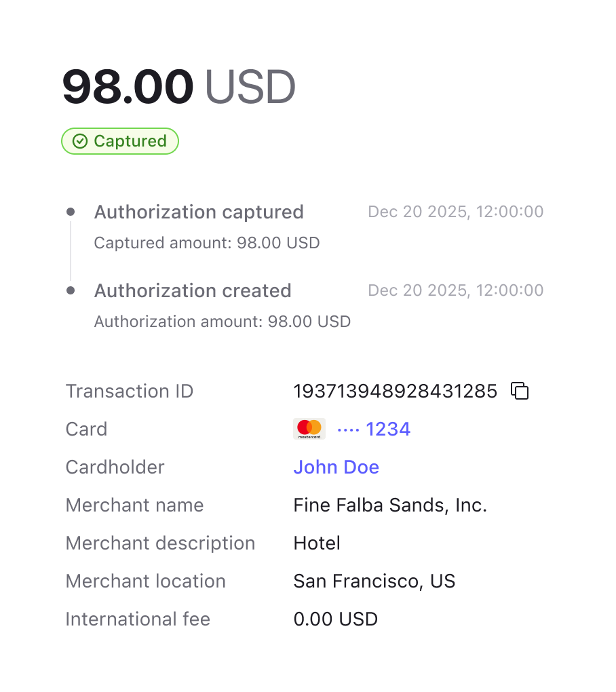Click the card dots before number 1234

point(350,428)
